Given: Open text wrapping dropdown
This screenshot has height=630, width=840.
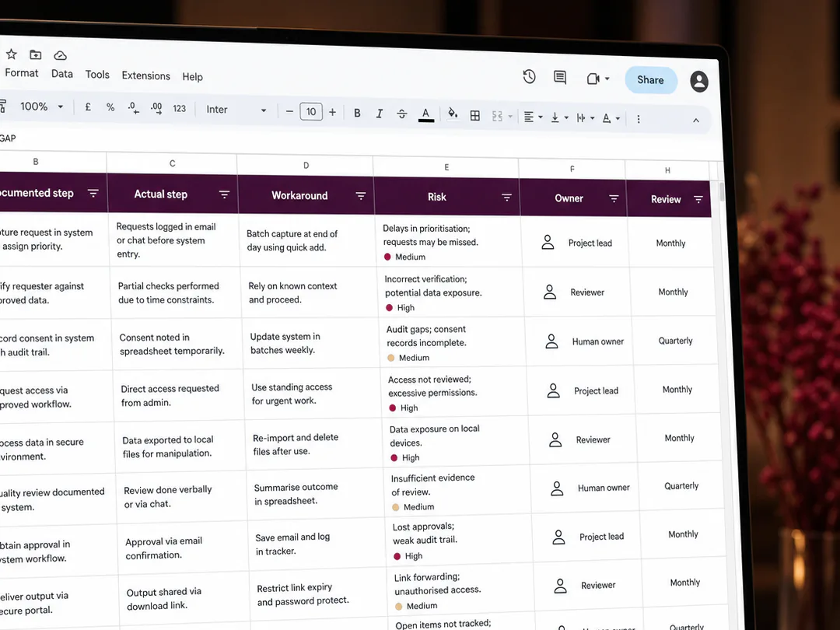Looking at the screenshot, I should (585, 118).
